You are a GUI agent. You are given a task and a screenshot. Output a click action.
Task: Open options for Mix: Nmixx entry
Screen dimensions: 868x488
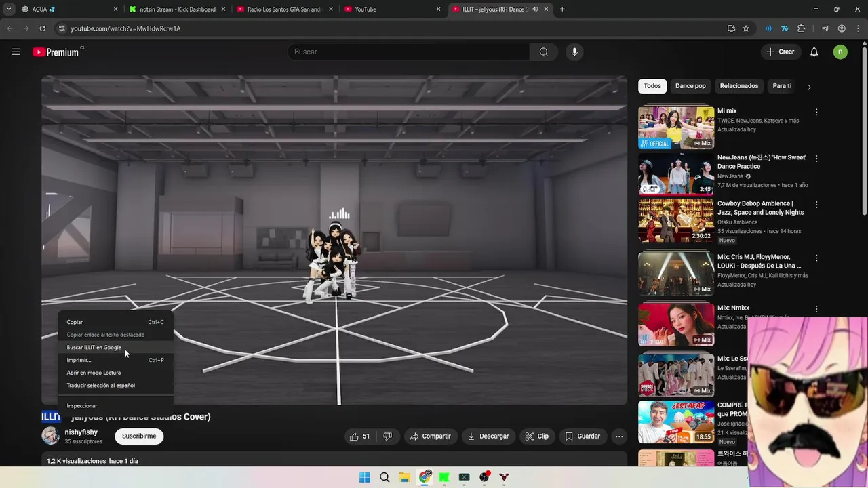[816, 309]
